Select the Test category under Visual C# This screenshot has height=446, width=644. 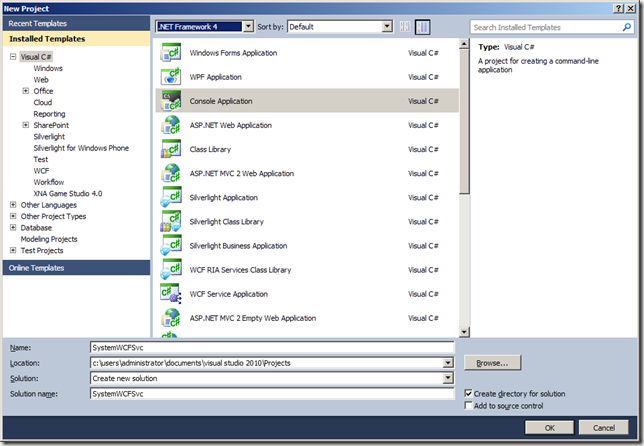click(41, 159)
